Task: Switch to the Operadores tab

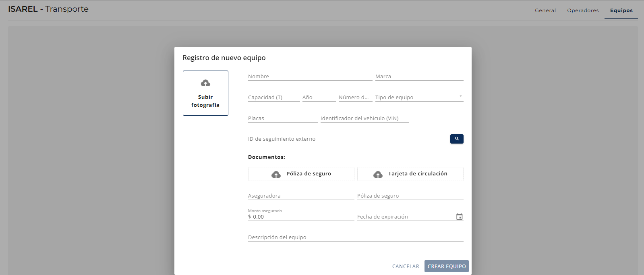Action: coord(583,10)
